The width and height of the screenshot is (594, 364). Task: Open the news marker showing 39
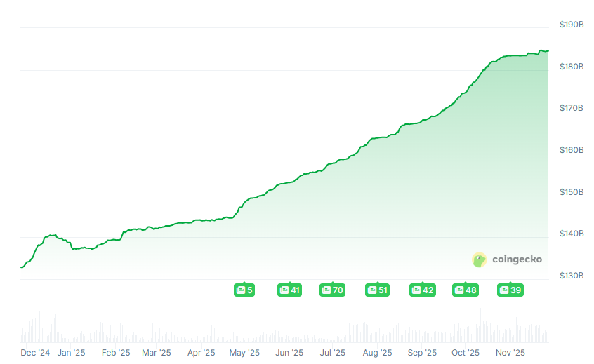[510, 290]
